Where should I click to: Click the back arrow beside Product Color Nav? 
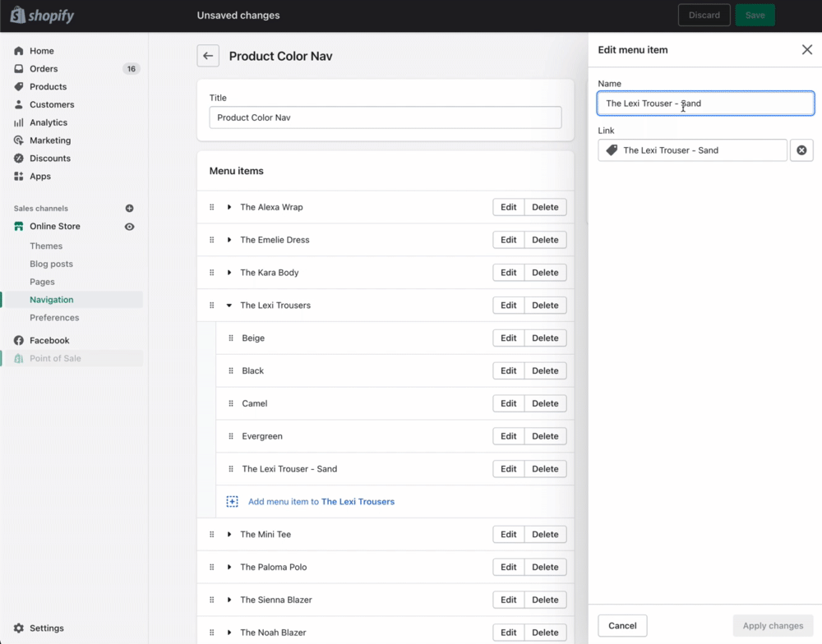point(208,56)
